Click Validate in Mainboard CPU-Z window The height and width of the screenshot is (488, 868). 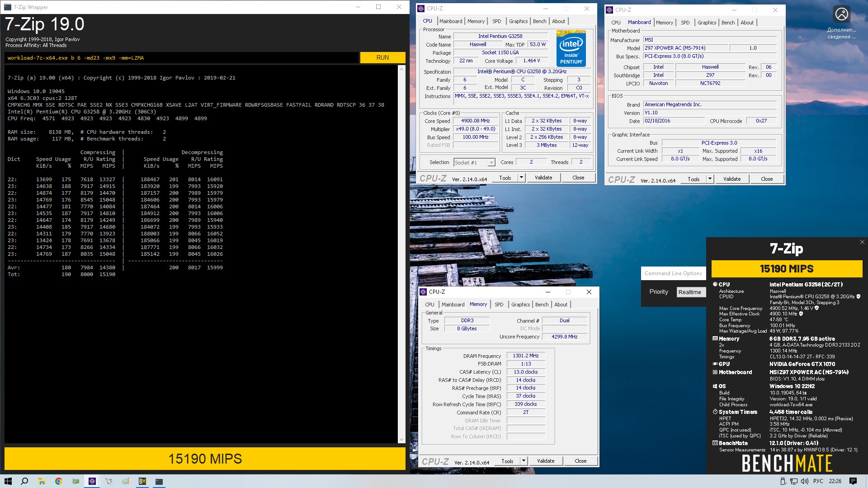pos(732,179)
